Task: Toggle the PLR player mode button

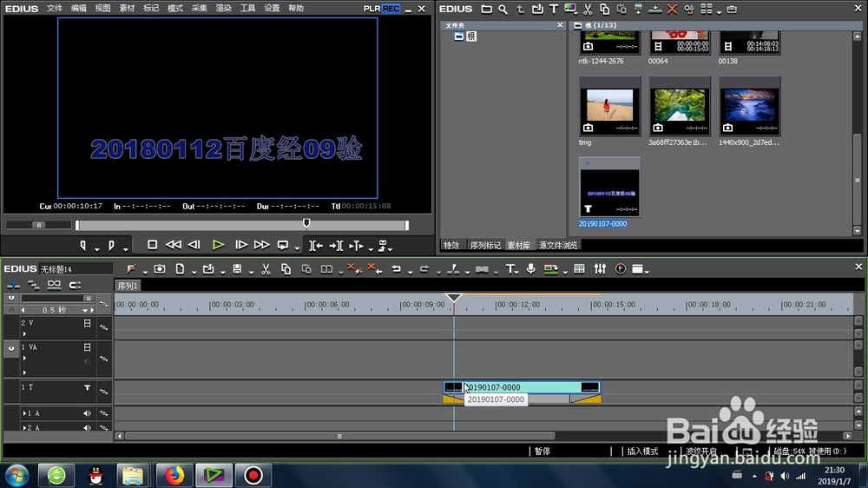Action: (372, 9)
